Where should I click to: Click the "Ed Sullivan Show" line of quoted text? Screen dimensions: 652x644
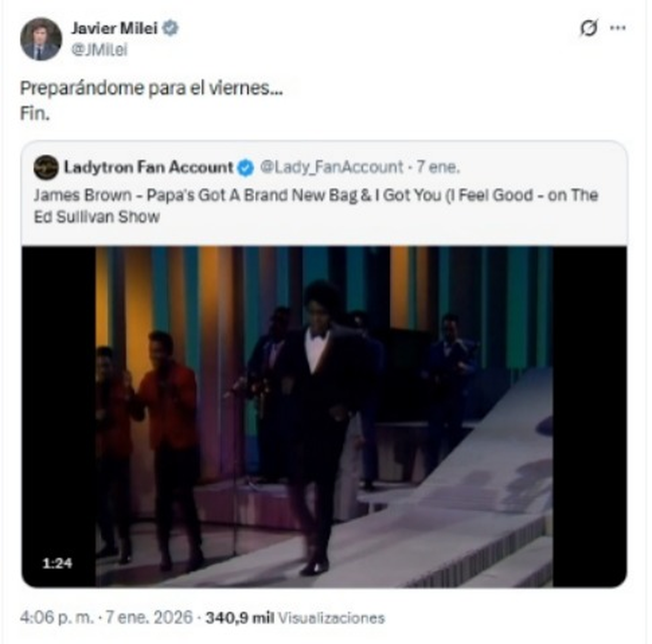[97, 217]
